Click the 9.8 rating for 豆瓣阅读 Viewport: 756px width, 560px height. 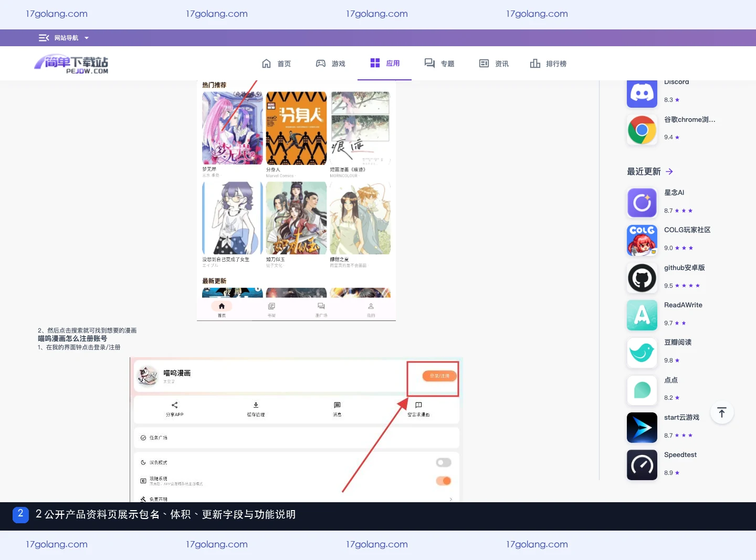(x=671, y=360)
